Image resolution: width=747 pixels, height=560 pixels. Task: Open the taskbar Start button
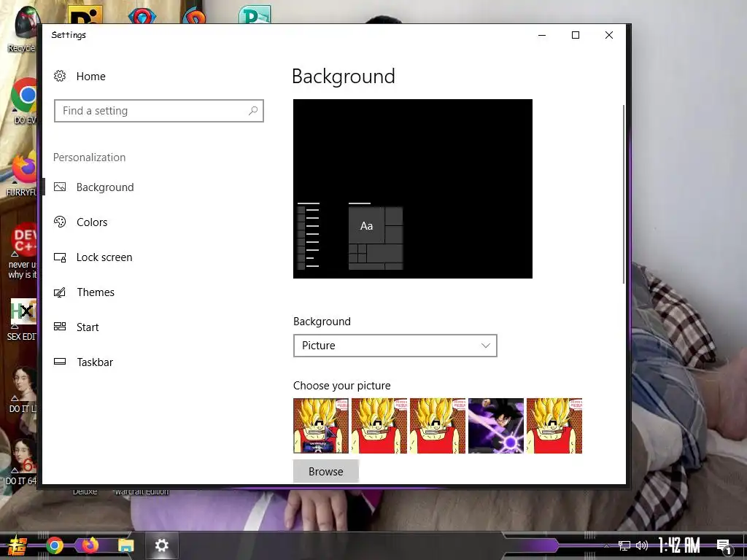coord(18,545)
